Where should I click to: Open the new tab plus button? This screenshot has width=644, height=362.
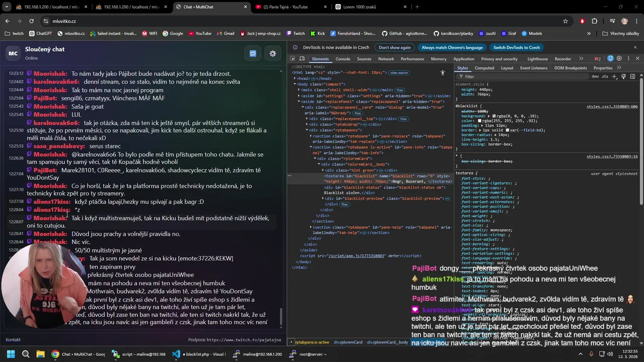417,7
